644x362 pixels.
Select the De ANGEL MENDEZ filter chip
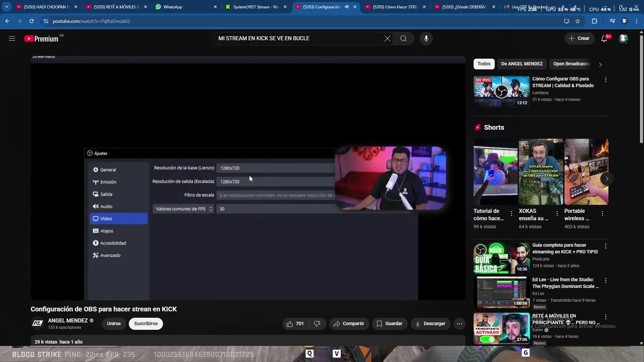pos(522,64)
